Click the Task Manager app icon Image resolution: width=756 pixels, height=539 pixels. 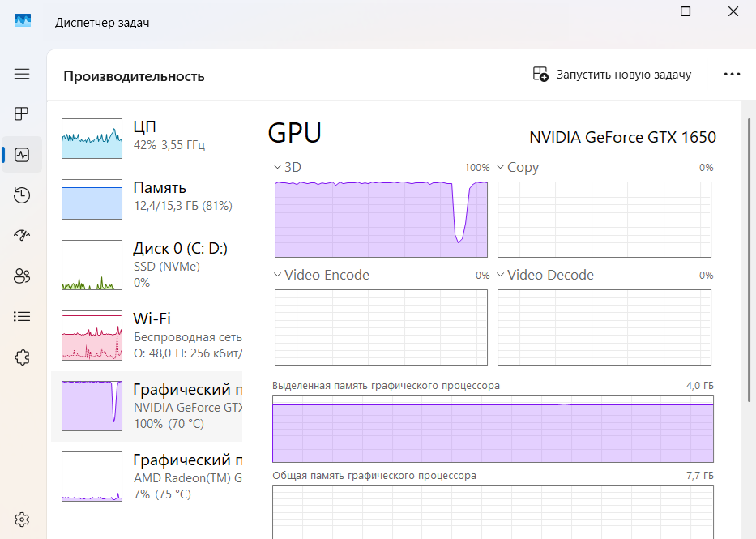pyautogui.click(x=23, y=20)
